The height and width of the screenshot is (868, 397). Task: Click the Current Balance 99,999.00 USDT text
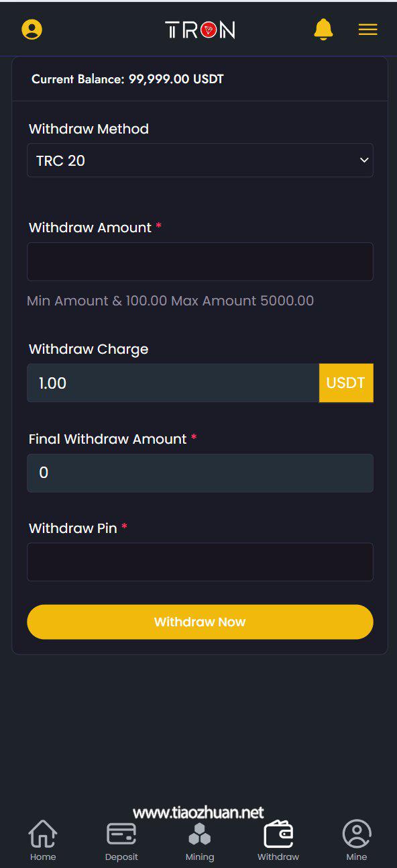(127, 79)
